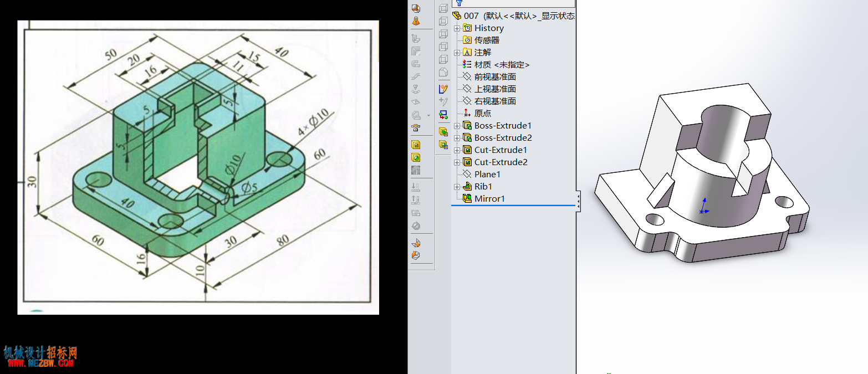
Task: Click the bottom-most left toolbar icon
Action: pos(416,255)
